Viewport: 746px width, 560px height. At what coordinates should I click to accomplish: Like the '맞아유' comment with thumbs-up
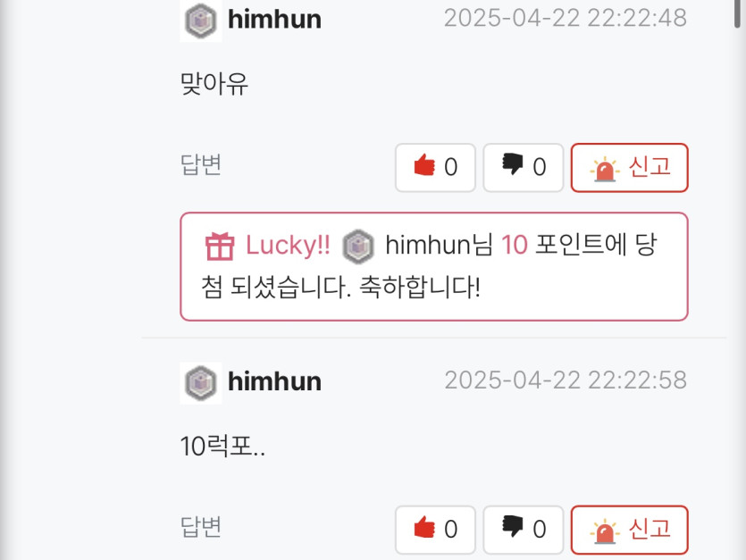pyautogui.click(x=435, y=168)
